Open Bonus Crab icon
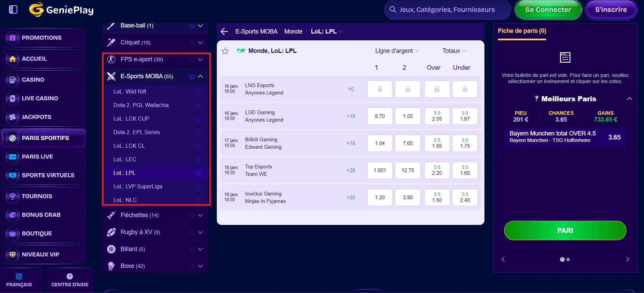 point(13,215)
